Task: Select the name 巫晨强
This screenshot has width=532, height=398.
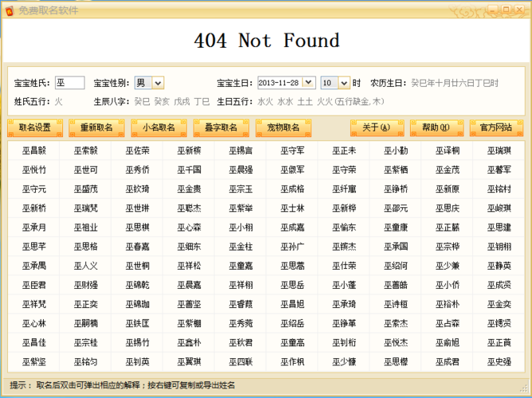Action: tap(241, 170)
